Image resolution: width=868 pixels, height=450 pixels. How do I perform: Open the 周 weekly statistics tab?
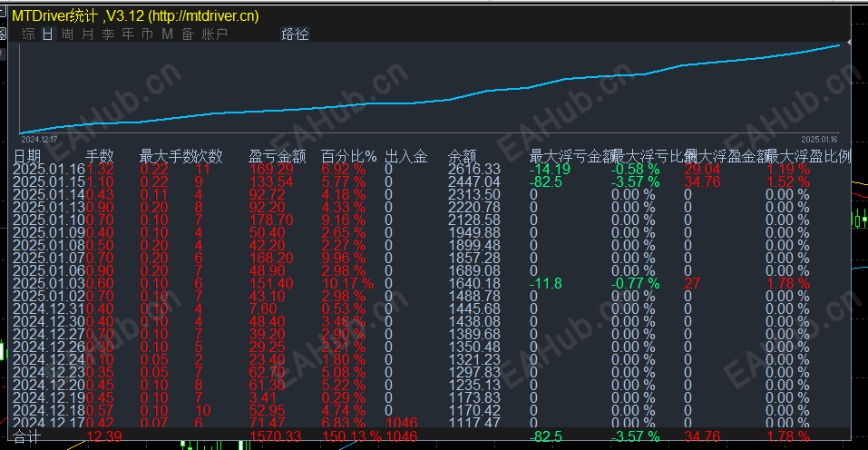tap(68, 34)
